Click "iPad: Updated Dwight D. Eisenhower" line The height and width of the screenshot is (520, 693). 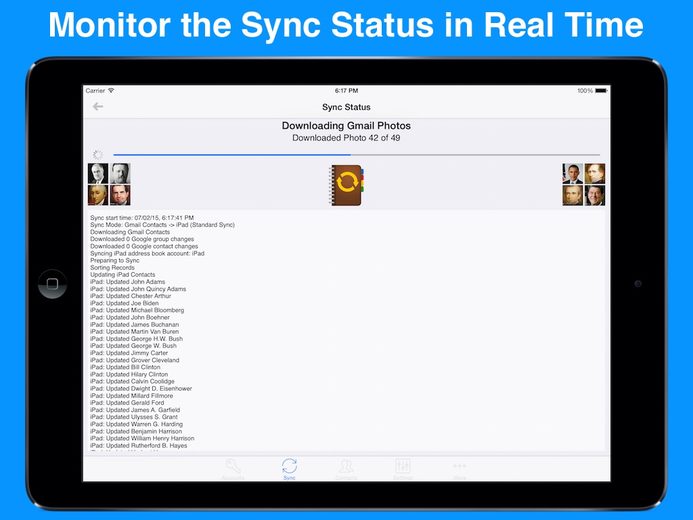click(x=141, y=389)
